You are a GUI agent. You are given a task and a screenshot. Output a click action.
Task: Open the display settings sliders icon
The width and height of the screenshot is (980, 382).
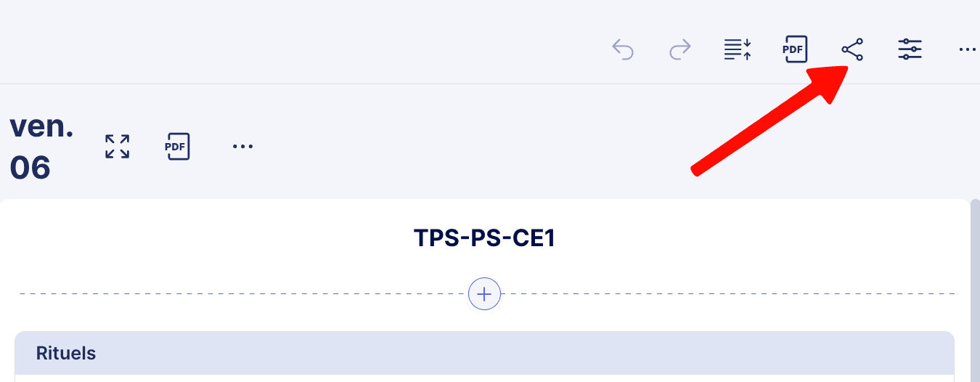click(910, 49)
